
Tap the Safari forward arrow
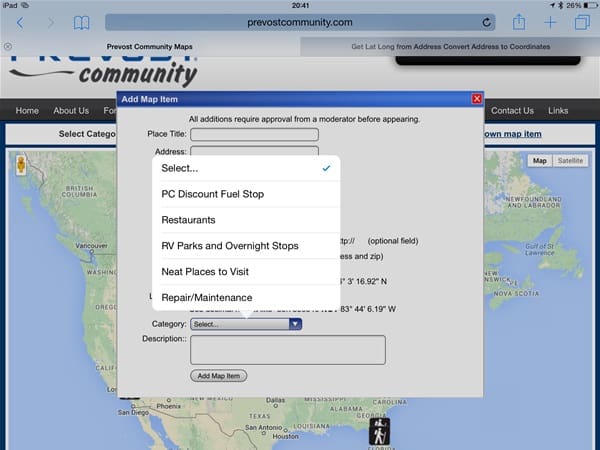(51, 23)
